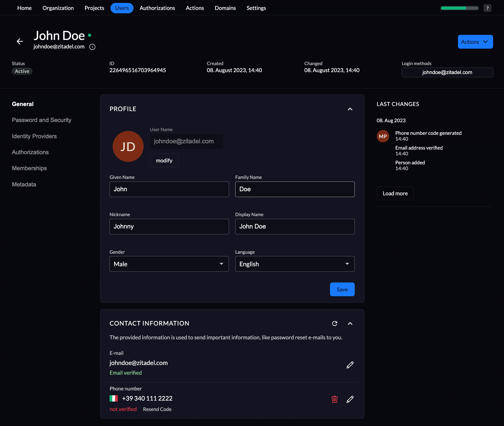Select Gender dropdown option
Viewport: 504px width, 426px height.
pos(168,264)
